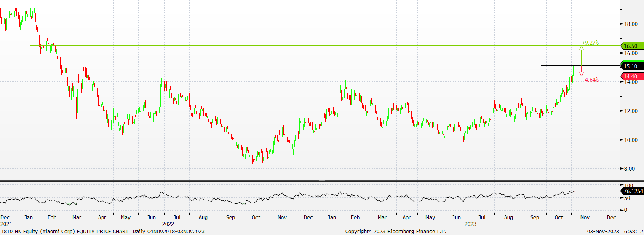The height and width of the screenshot is (235, 644).
Task: Click the Bloomberg Finance L.P. copyright text
Action: pyautogui.click(x=395, y=232)
